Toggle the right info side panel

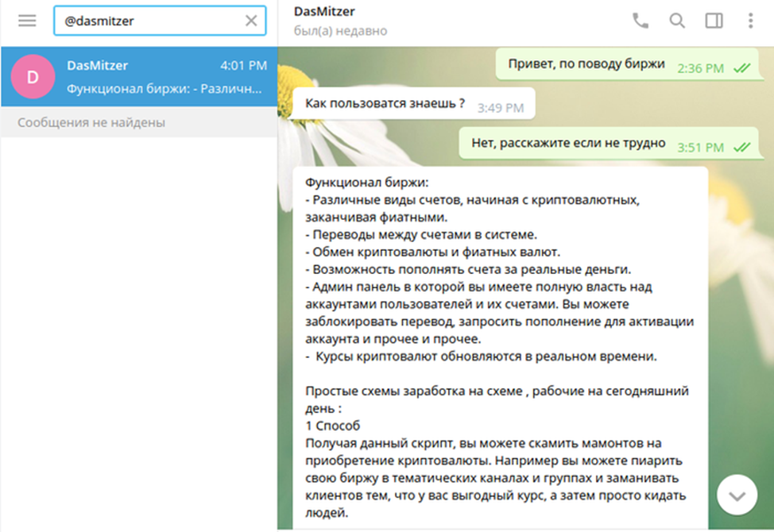[x=714, y=21]
